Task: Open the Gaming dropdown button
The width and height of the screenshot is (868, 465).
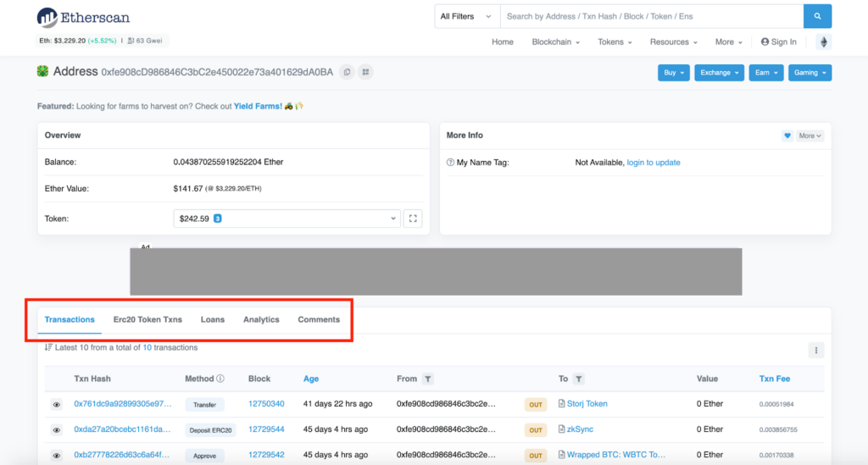Action: point(810,73)
